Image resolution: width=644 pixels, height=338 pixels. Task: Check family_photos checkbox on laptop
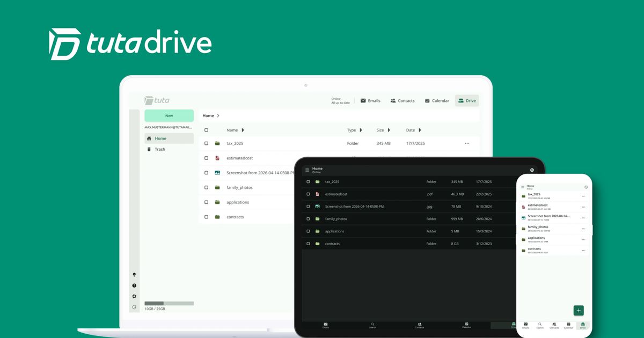tap(206, 187)
